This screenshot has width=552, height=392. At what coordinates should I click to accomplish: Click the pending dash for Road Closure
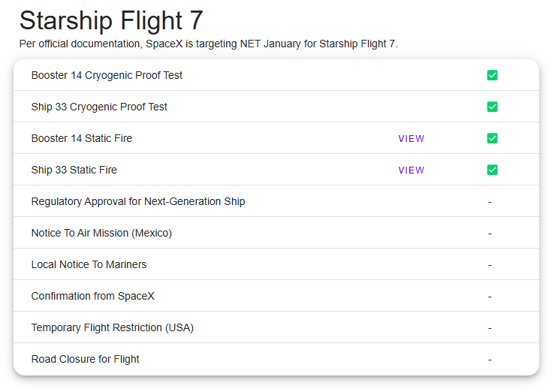pyautogui.click(x=490, y=360)
